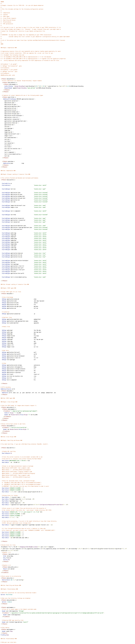Click '### Begin: Miscellaneous ###' heading

9,589
